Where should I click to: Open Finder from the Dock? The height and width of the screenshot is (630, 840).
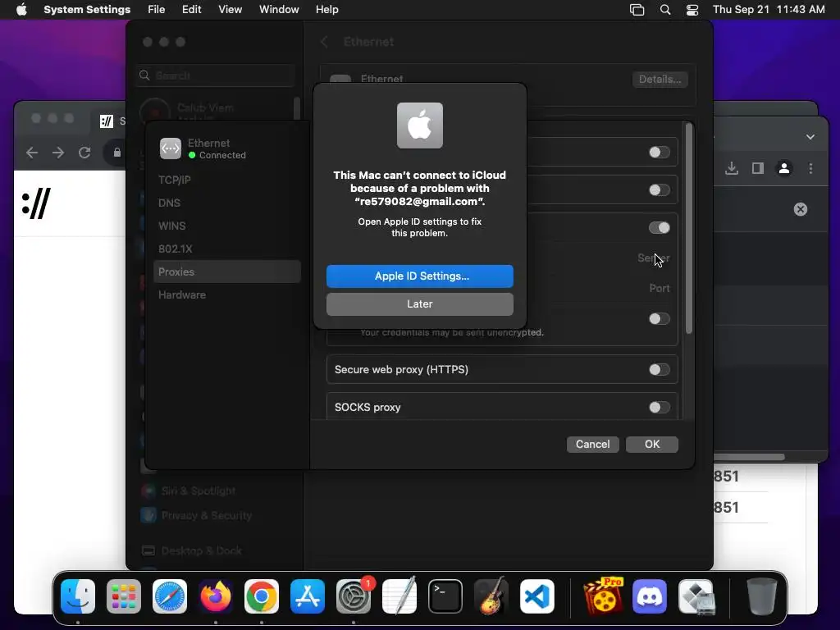pyautogui.click(x=78, y=596)
